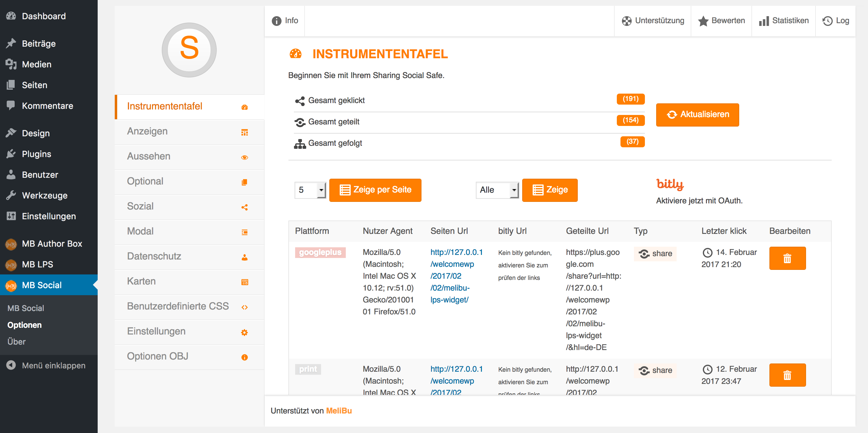This screenshot has width=868, height=433.
Task: Click 'Aktiviere jetzt mit OAuth.' text
Action: pyautogui.click(x=699, y=201)
